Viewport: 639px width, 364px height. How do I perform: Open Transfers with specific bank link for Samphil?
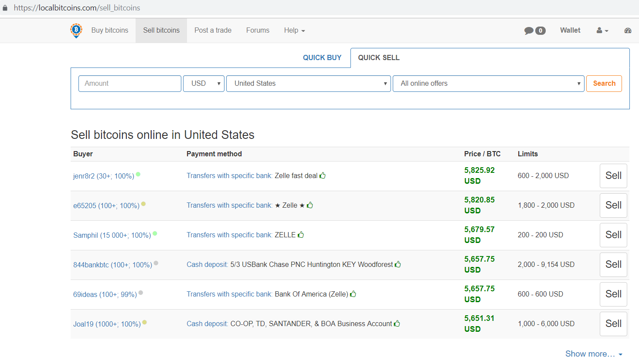click(x=230, y=235)
